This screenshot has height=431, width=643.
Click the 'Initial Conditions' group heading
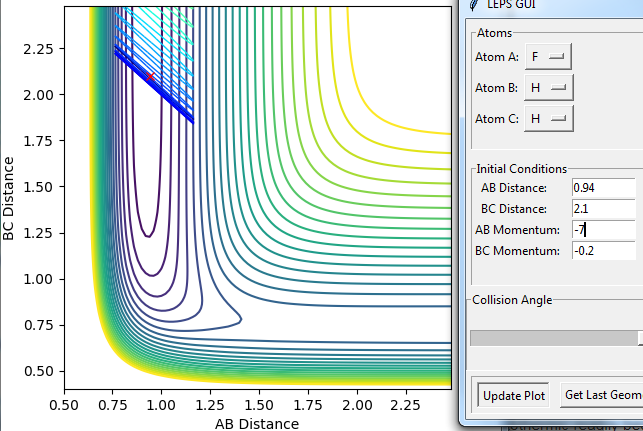(x=522, y=169)
